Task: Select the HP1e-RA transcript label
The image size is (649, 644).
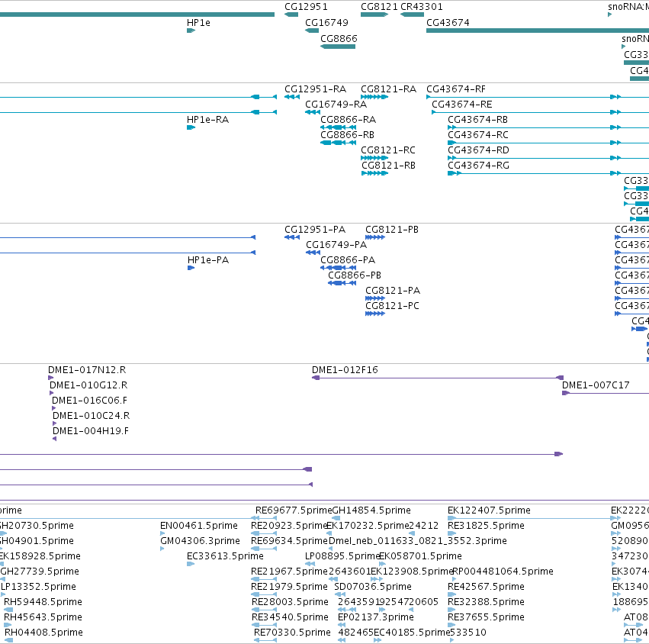Action: click(x=207, y=120)
